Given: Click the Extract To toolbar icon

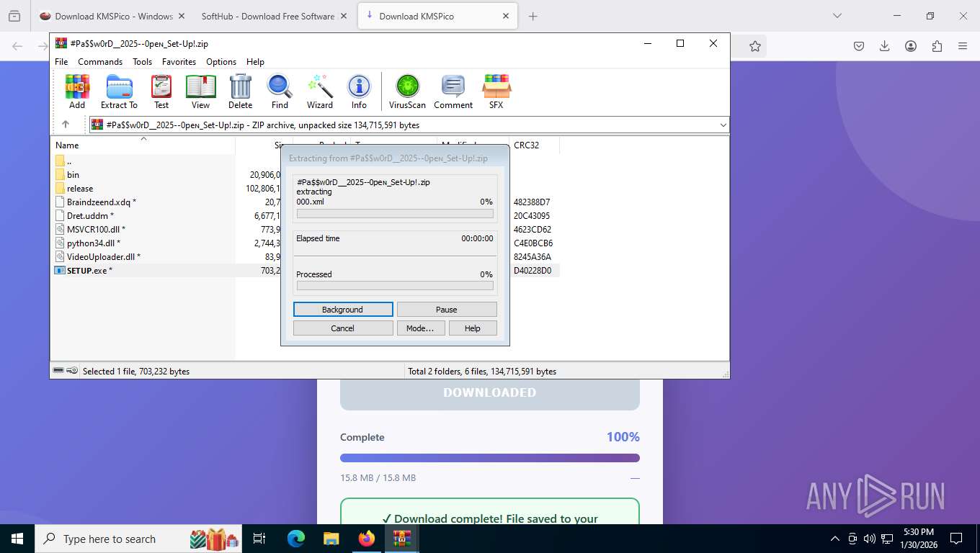Looking at the screenshot, I should click(119, 91).
